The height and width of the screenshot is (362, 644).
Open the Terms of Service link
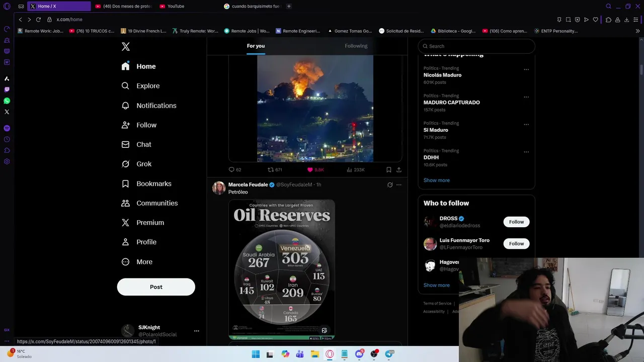tap(437, 304)
